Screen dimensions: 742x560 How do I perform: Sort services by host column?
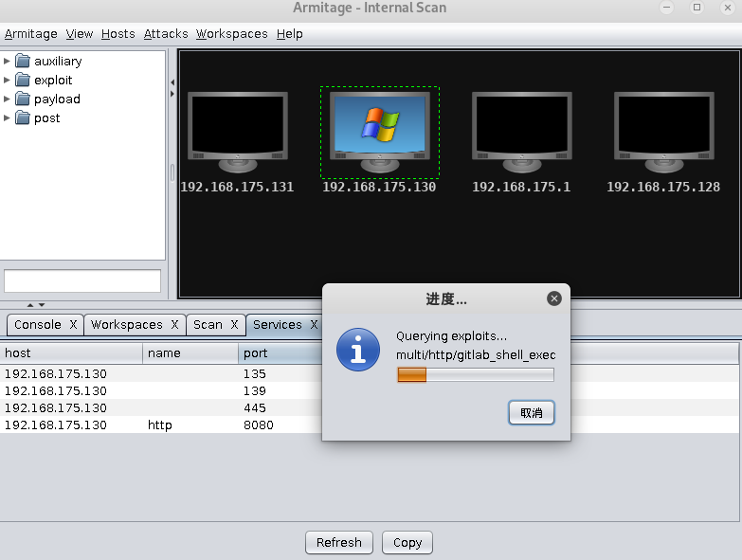pos(71,353)
